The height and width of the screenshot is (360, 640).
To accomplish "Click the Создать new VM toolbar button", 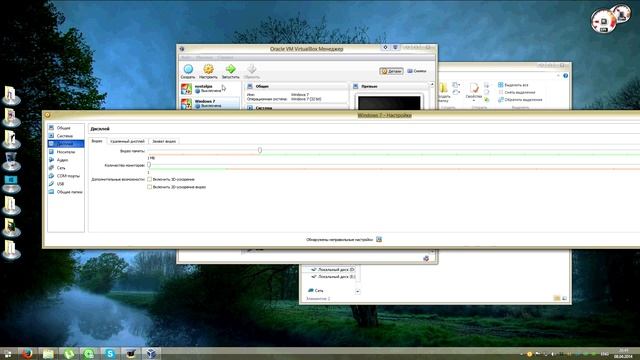I will (x=188, y=71).
